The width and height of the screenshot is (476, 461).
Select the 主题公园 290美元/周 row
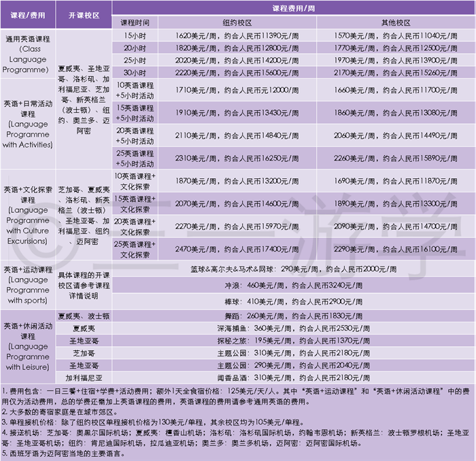pyautogui.click(x=293, y=365)
